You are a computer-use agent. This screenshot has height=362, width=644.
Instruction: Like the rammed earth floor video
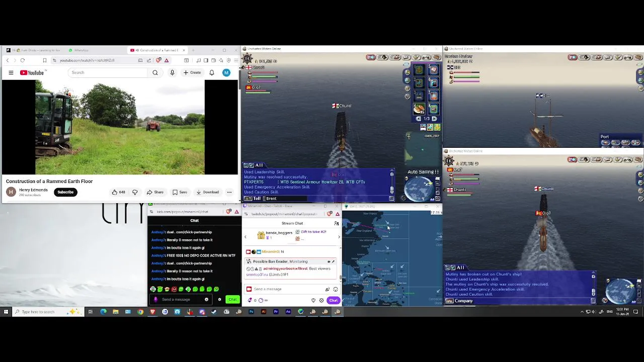pos(118,192)
